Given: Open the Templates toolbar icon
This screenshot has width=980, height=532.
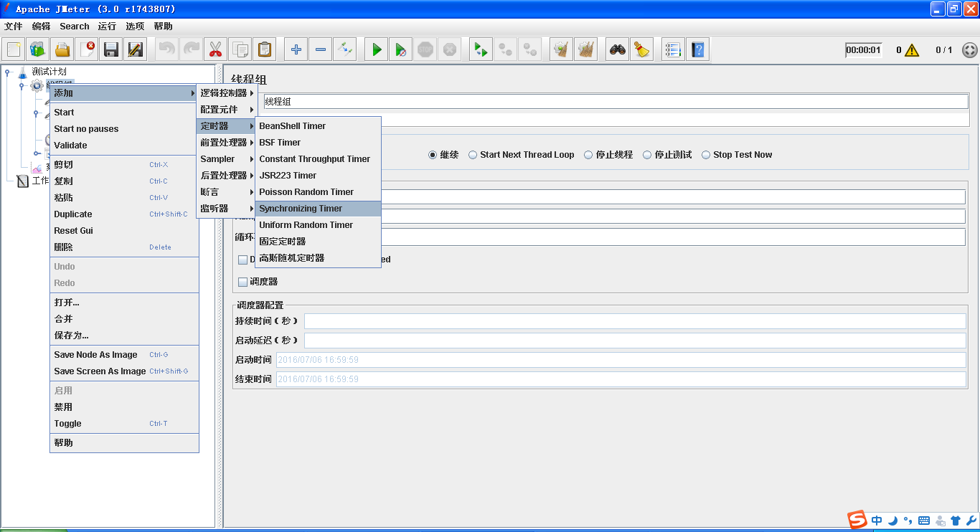Looking at the screenshot, I should click(38, 49).
